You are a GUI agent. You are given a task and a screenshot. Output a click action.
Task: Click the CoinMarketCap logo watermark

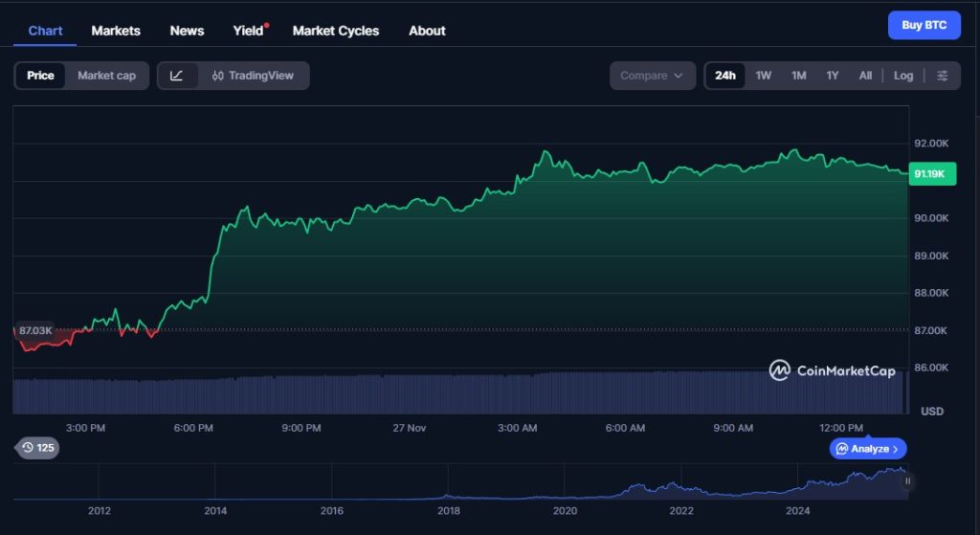(x=833, y=370)
